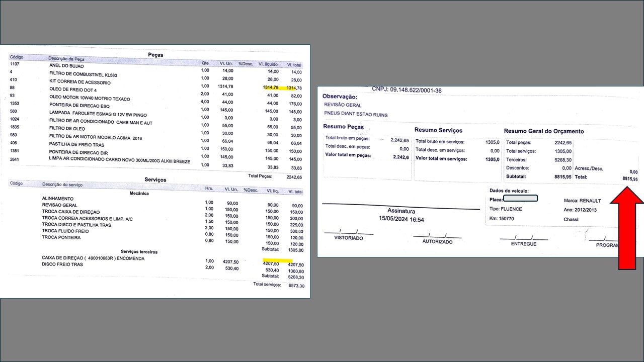Click the 'Assinatura' signature label
Viewport: 644px width, 362px height.
click(402, 210)
